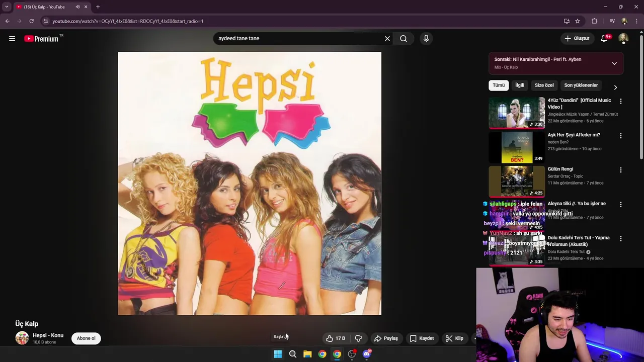The width and height of the screenshot is (644, 362).
Task: Open Gülün Rengi video title
Action: click(560, 169)
